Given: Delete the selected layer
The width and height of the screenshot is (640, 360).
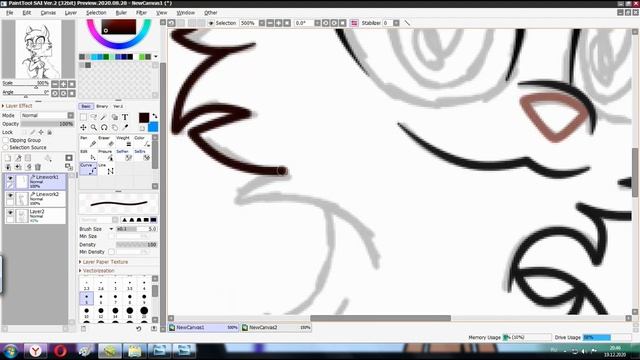Looking at the screenshot, I should point(38,167).
